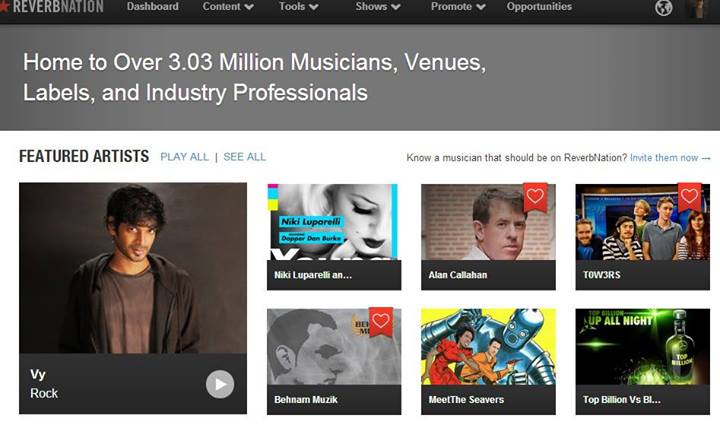This screenshot has width=720, height=428.
Task: Open Niki Luparelli artist thumbnail
Action: pos(334,237)
